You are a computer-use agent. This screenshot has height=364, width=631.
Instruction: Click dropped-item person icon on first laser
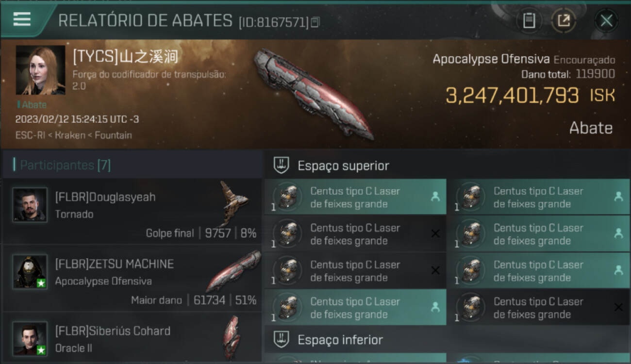coord(435,197)
